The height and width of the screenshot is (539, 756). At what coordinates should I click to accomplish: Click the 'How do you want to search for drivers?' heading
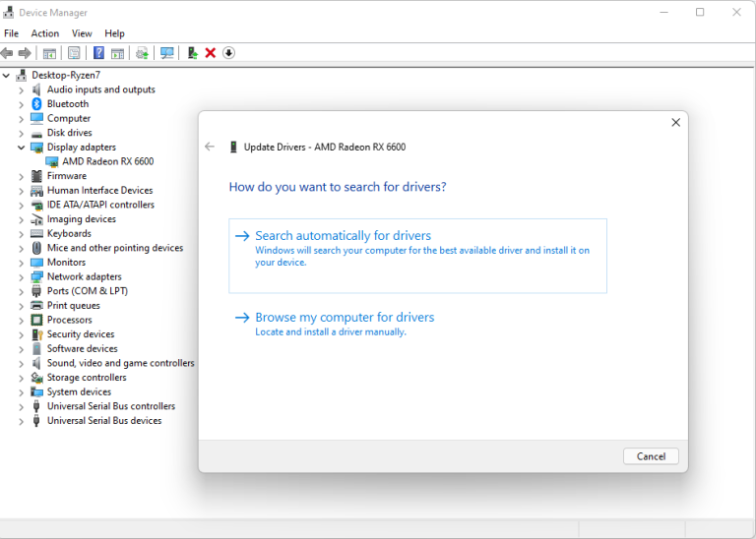338,187
